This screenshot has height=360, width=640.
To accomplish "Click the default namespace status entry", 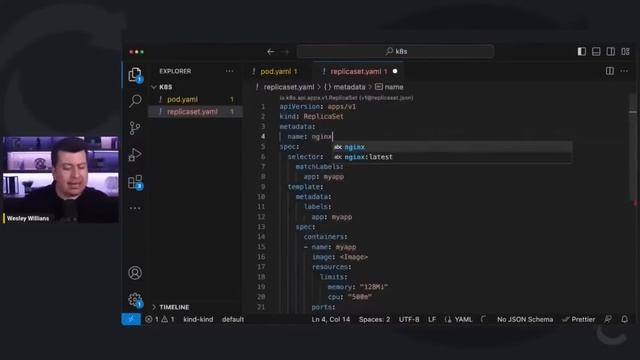I will click(233, 319).
